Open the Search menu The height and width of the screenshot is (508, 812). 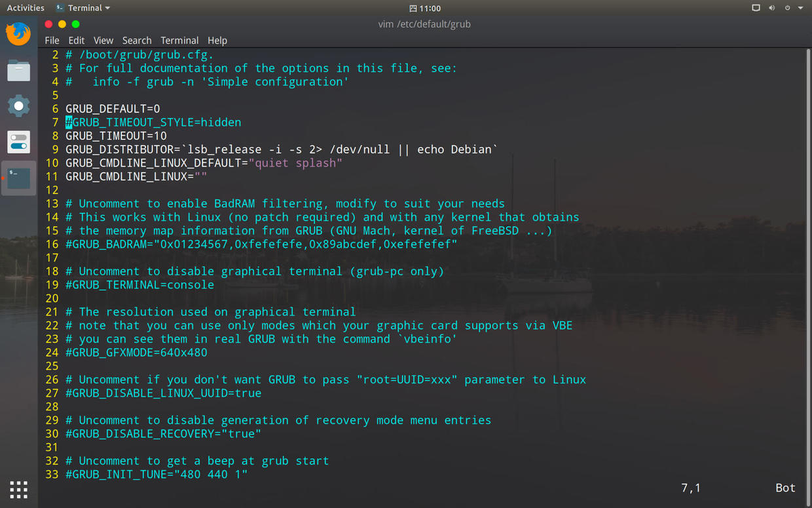(137, 40)
